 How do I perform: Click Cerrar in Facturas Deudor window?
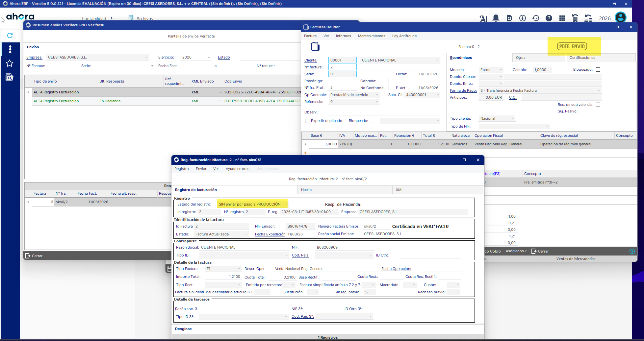pos(540,251)
